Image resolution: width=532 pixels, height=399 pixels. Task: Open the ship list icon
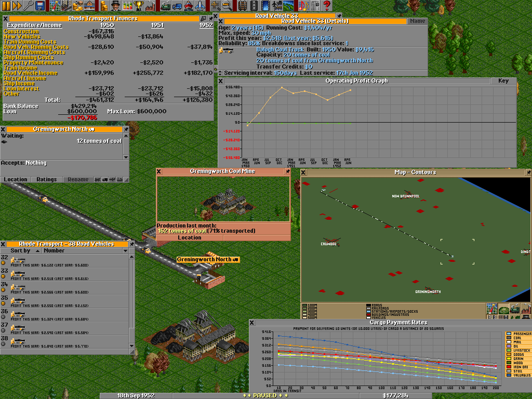click(x=188, y=5)
